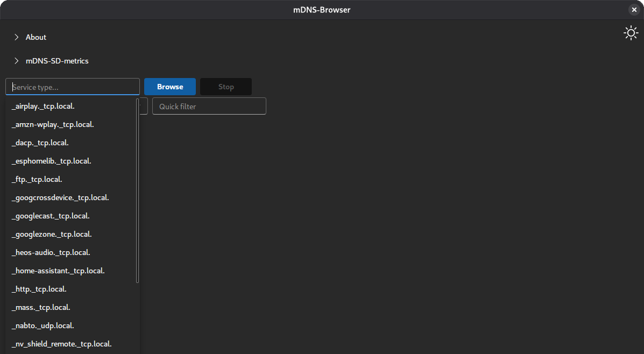Select _googlezone._tcp.local. suggestion
Viewport: 644px width, 354px height.
pos(51,234)
